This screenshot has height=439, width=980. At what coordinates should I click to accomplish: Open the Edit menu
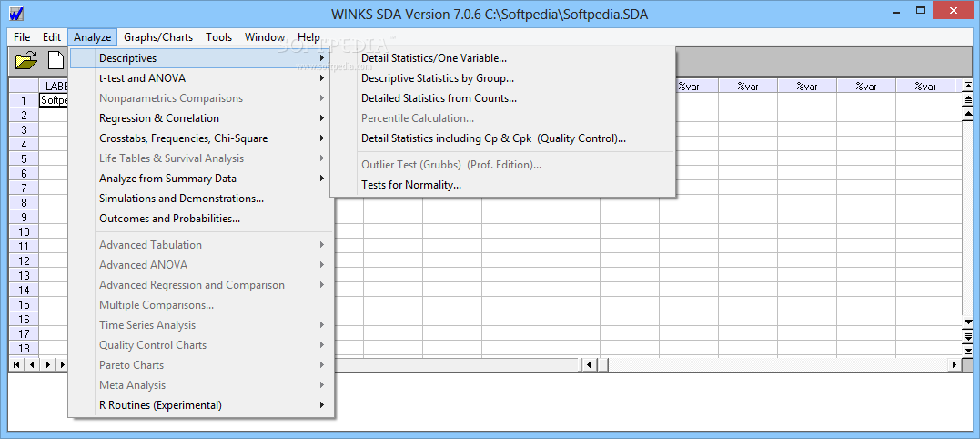pyautogui.click(x=52, y=37)
